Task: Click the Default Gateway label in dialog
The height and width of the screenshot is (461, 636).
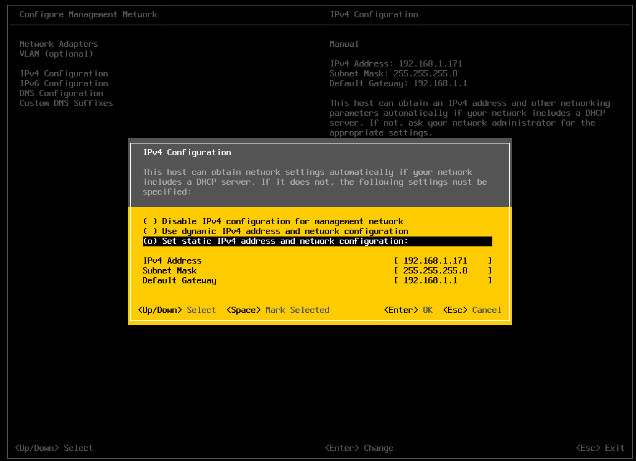Action: pyautogui.click(x=179, y=281)
